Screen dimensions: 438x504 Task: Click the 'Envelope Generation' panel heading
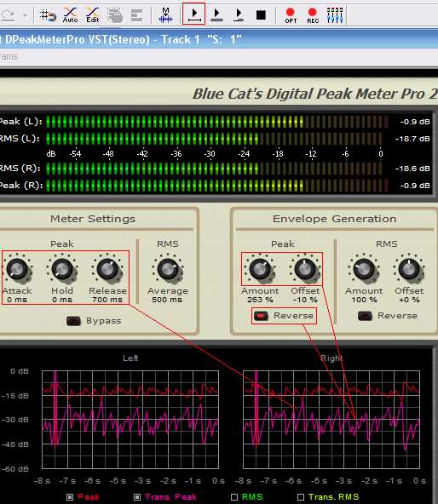pos(334,219)
